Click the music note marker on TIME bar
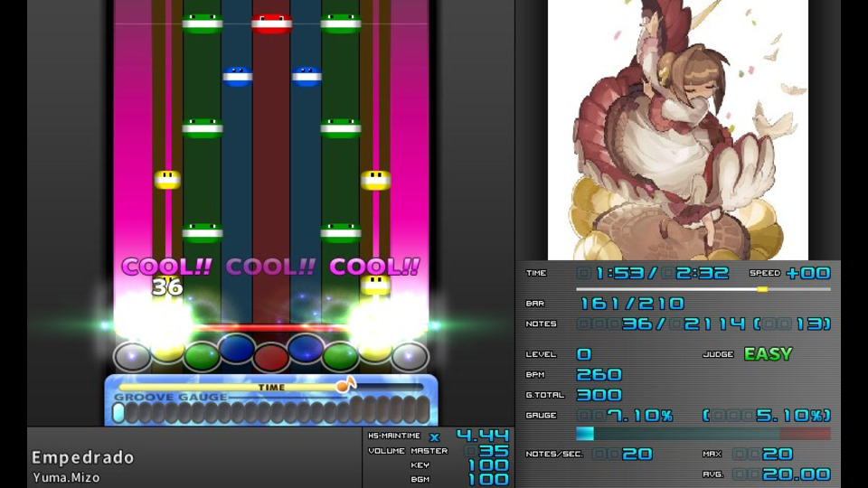The height and width of the screenshot is (488, 868). (x=345, y=384)
